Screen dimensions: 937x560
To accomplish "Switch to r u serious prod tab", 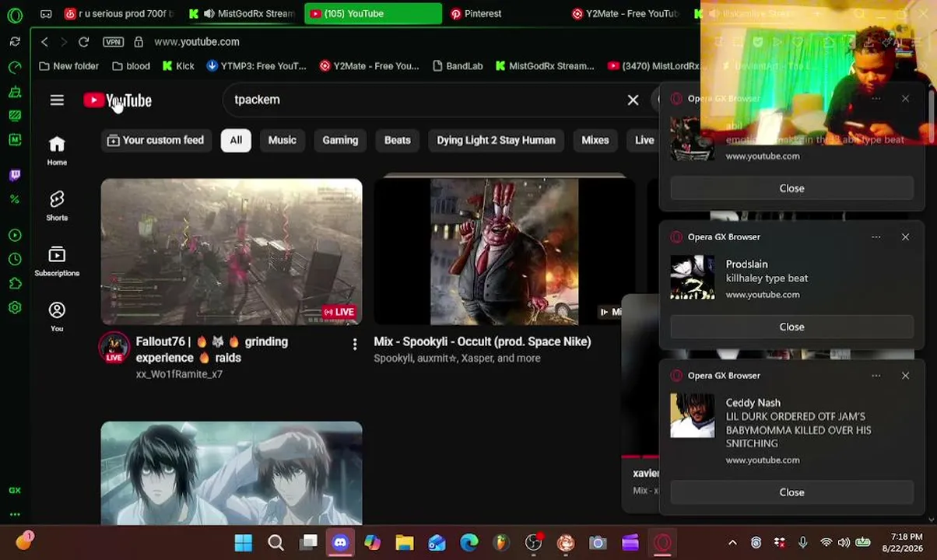I will click(x=119, y=14).
